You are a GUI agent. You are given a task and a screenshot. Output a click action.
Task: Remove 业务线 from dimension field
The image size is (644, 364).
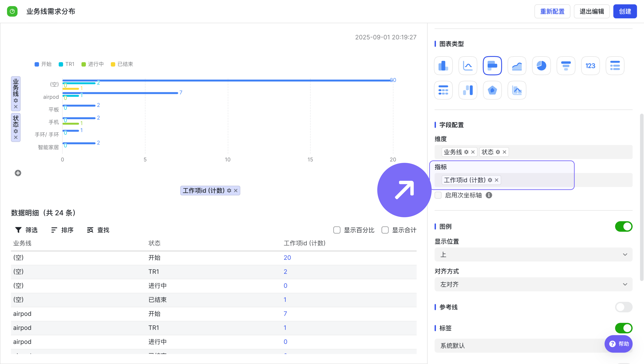coord(473,152)
